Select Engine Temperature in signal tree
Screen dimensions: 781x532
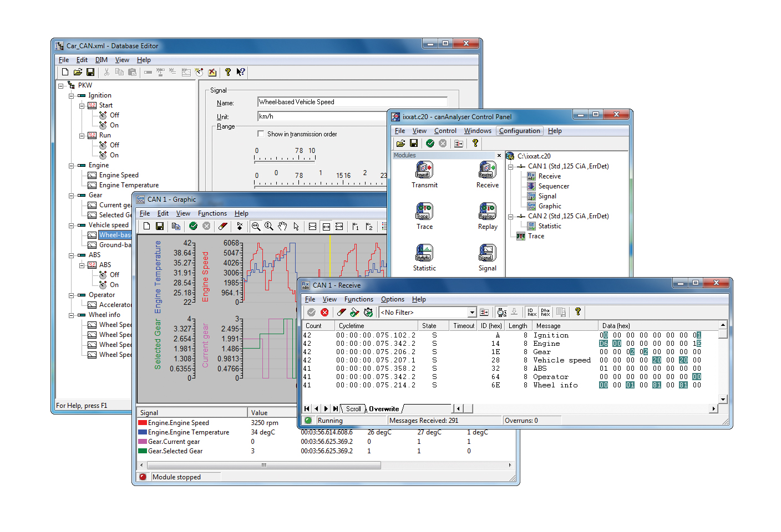click(128, 185)
